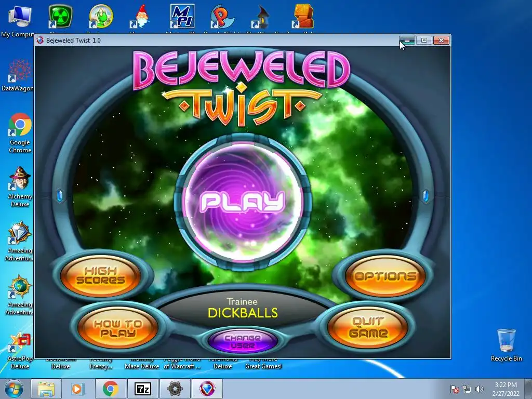Open the Action Center flag in the tray
Viewport: 532px width, 399px height.
[455, 389]
